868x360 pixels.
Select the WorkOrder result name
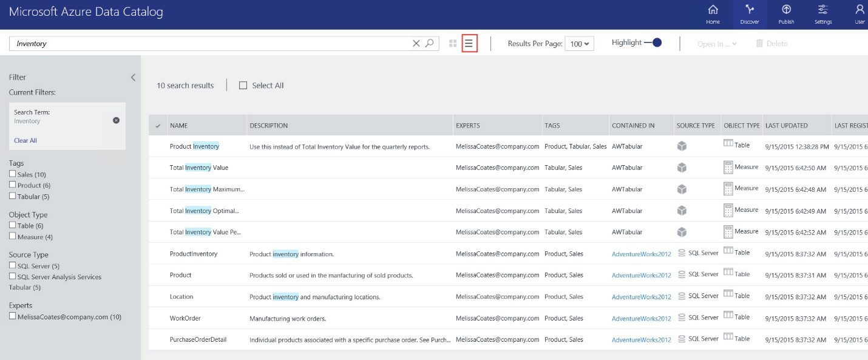pos(185,318)
